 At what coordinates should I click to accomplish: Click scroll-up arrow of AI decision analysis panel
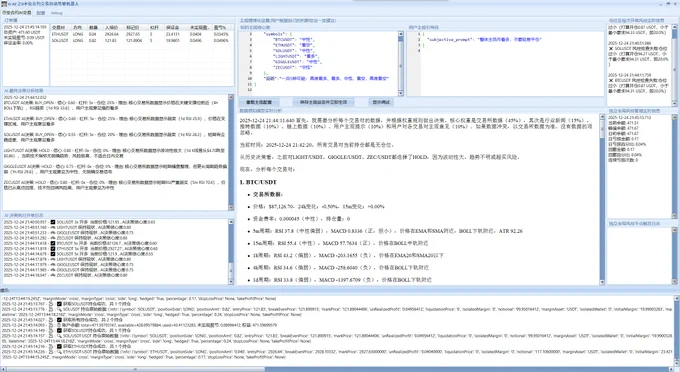coord(231,98)
